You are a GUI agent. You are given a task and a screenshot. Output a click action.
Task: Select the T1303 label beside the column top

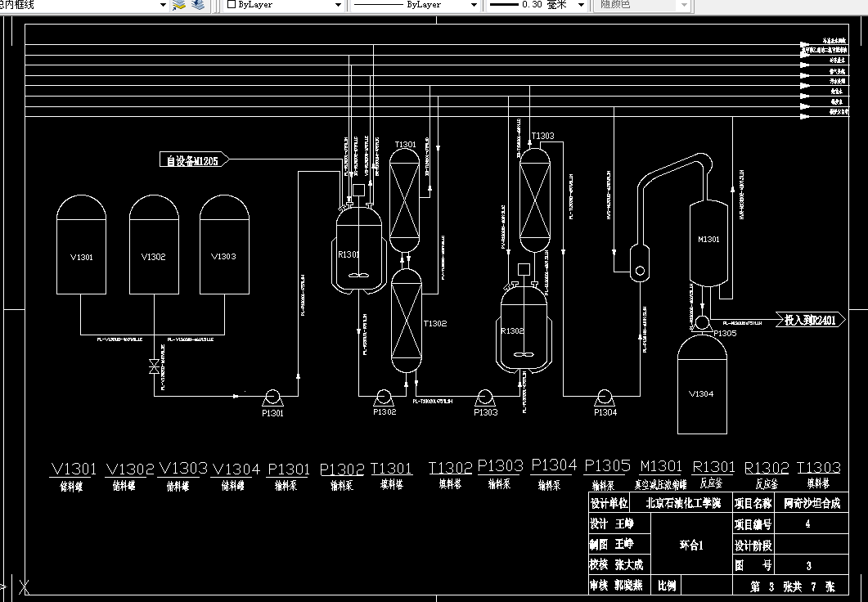(x=542, y=136)
